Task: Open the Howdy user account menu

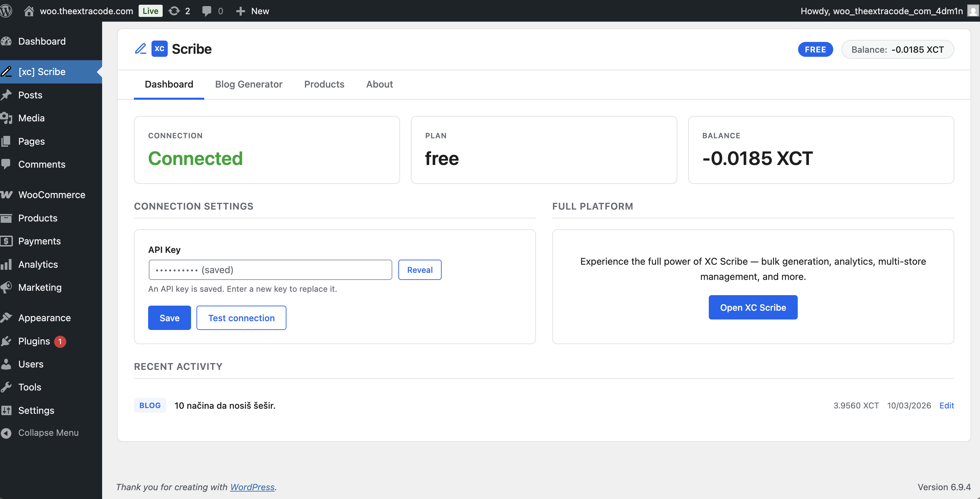Action: (881, 11)
